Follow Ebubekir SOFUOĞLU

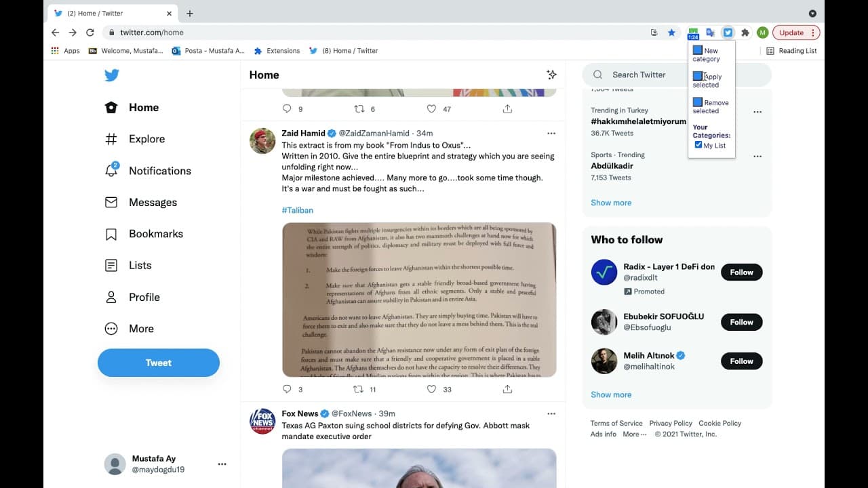pos(742,322)
